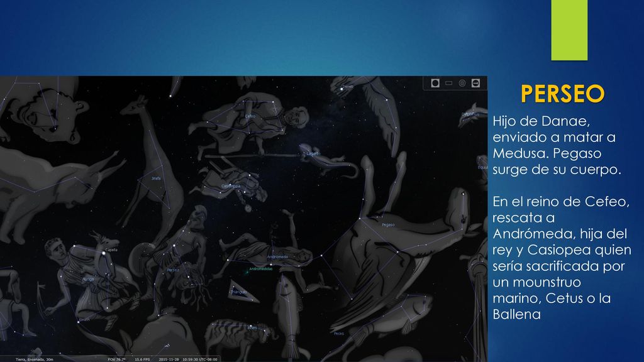Click the Auriga constellation label
Image resolution: width=644 pixels, height=362 pixels.
[x=88, y=279]
